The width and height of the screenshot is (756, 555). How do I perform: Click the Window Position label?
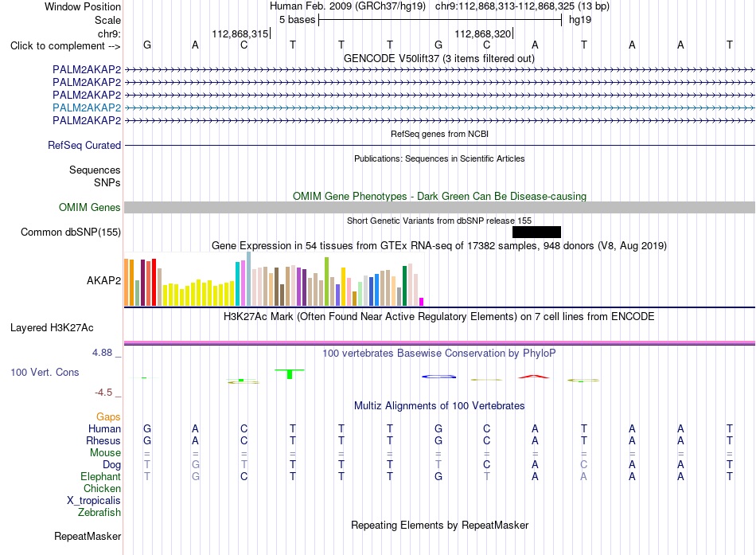click(83, 6)
